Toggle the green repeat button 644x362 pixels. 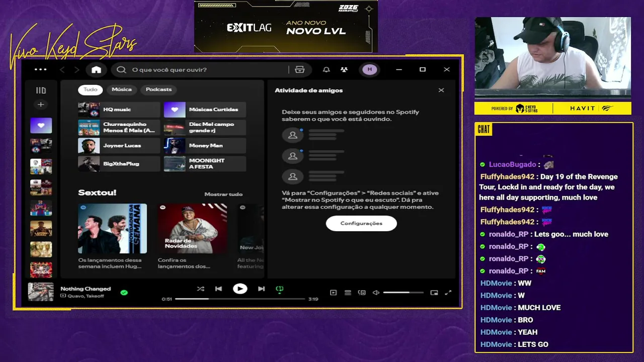pyautogui.click(x=280, y=289)
